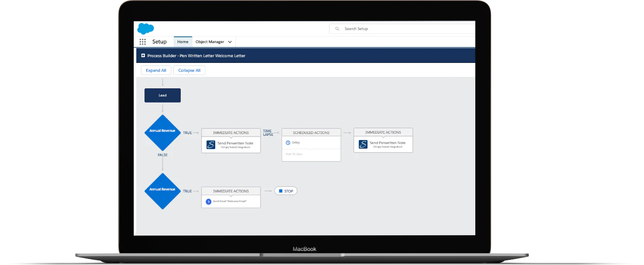Click Process Builder - Pen Written Letter title
Viewport: 644px width, 265px height.
coord(196,56)
